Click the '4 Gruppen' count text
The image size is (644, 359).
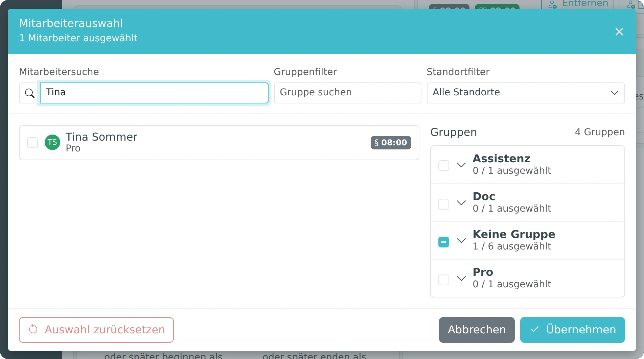tap(600, 132)
